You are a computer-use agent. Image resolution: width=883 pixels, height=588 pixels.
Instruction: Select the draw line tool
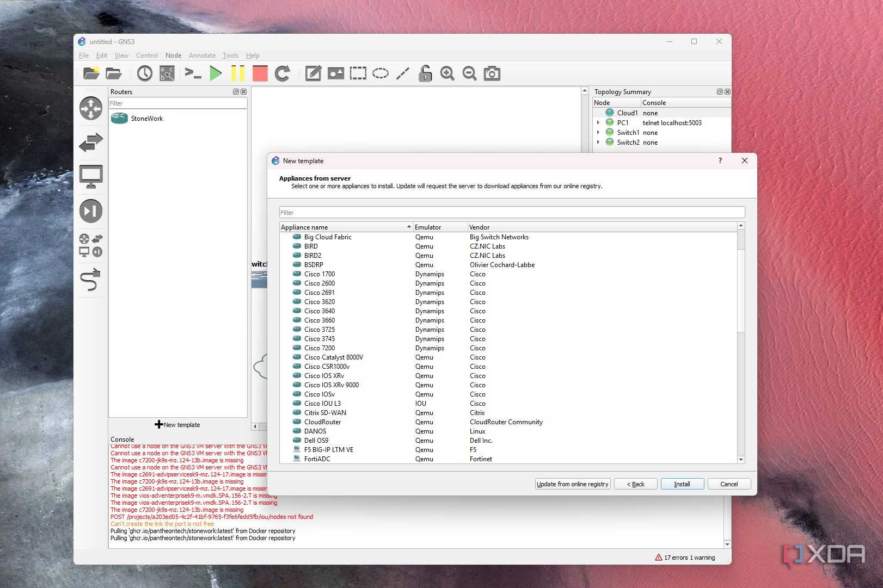point(403,73)
